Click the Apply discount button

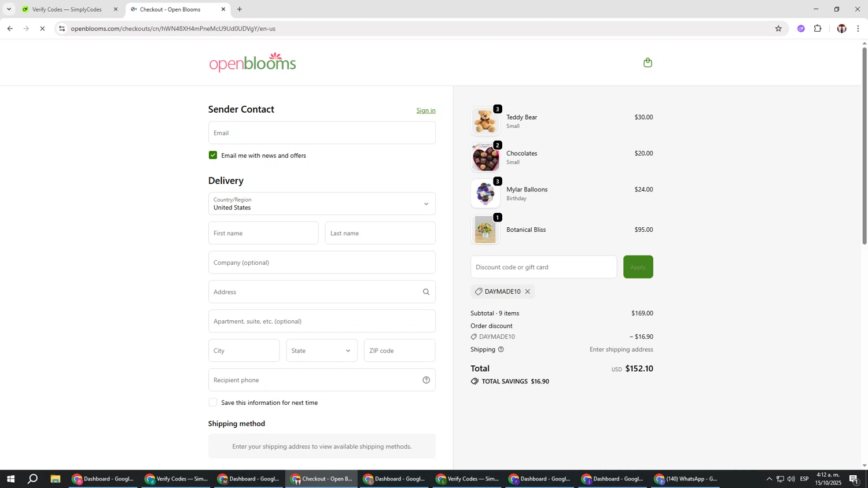(x=638, y=267)
